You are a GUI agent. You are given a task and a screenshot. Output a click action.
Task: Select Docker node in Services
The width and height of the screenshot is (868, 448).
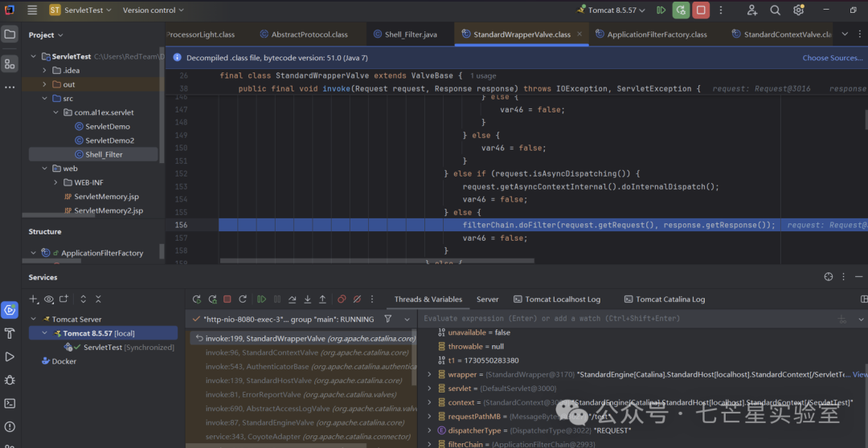[x=59, y=361]
